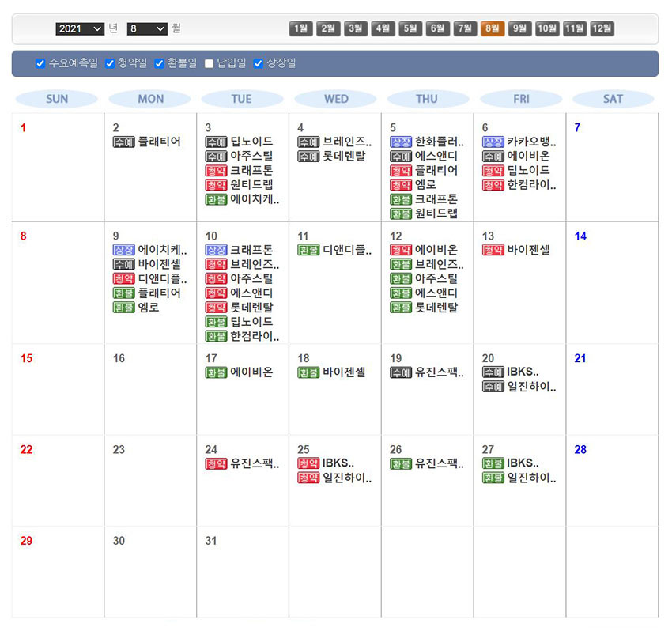
Task: Open 에스앤디 entry on the 5th
Action: coord(436,156)
